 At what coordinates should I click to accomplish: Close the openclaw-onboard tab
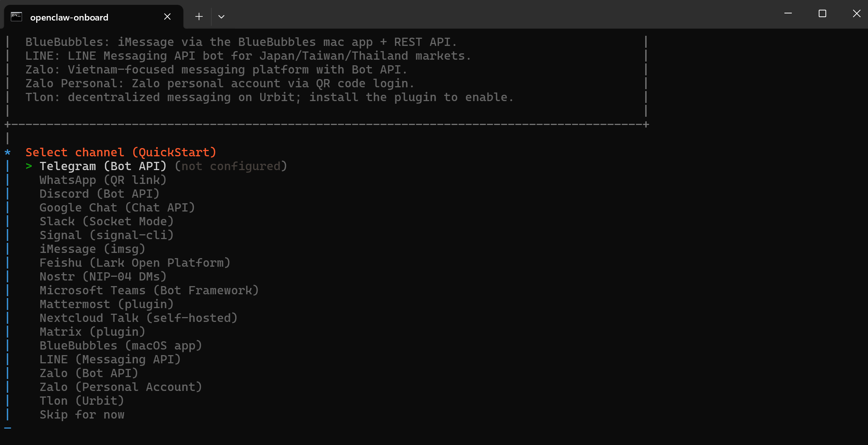(167, 17)
